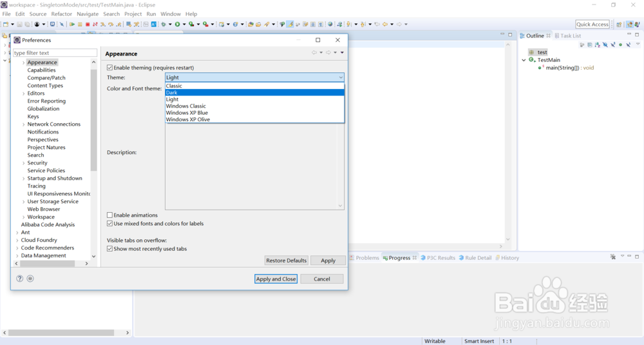The height and width of the screenshot is (345, 644).
Task: Click the web browser globe icon
Action: pos(330,25)
